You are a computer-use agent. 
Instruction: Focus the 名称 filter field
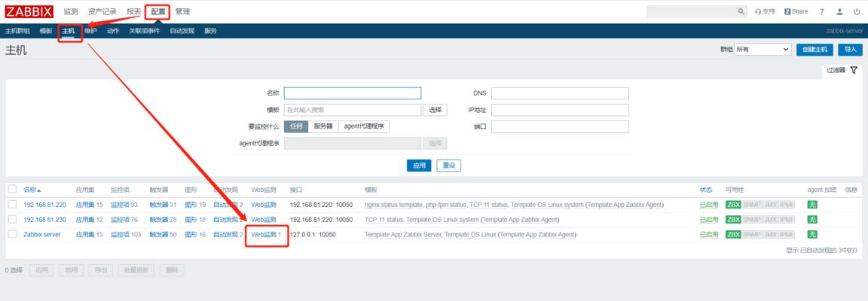click(x=353, y=93)
